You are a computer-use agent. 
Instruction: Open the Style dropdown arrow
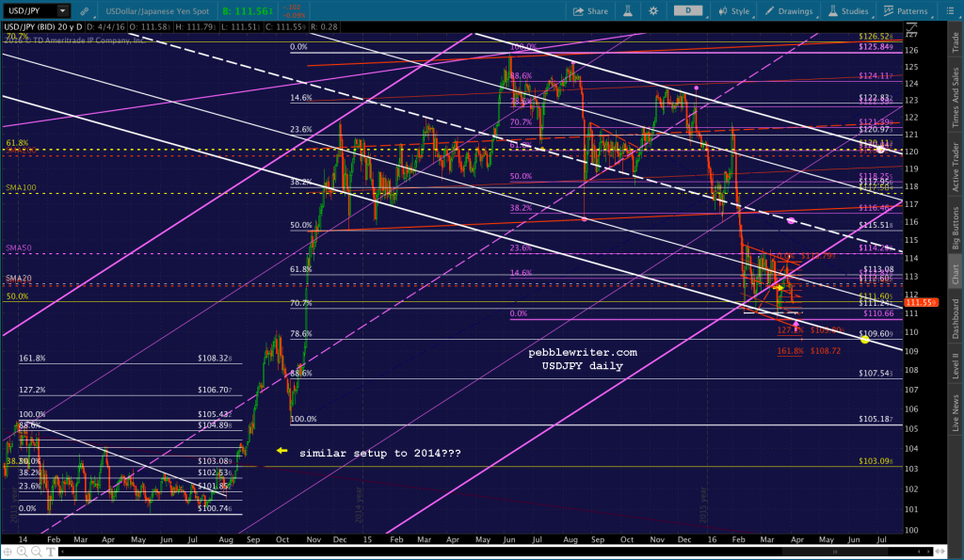click(755, 14)
